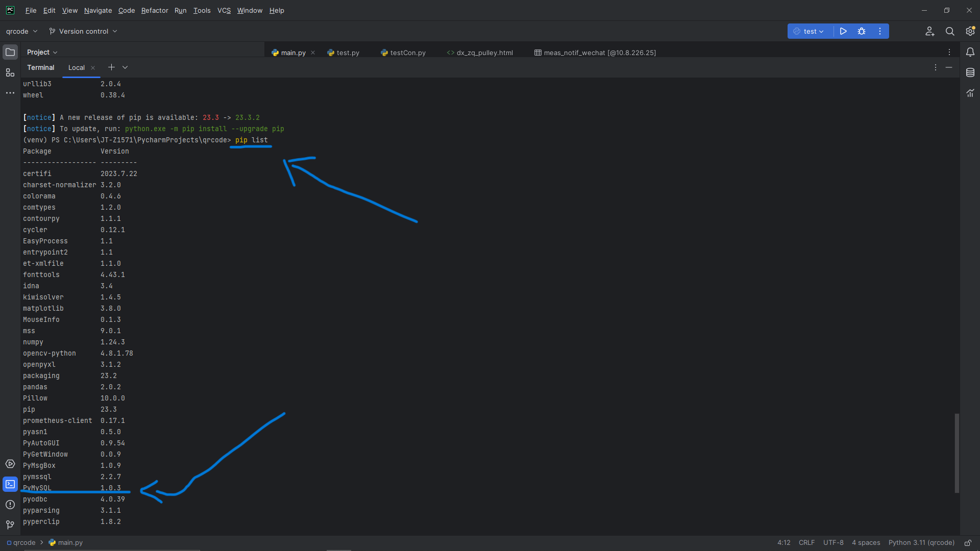Open the Window menu

coord(250,10)
